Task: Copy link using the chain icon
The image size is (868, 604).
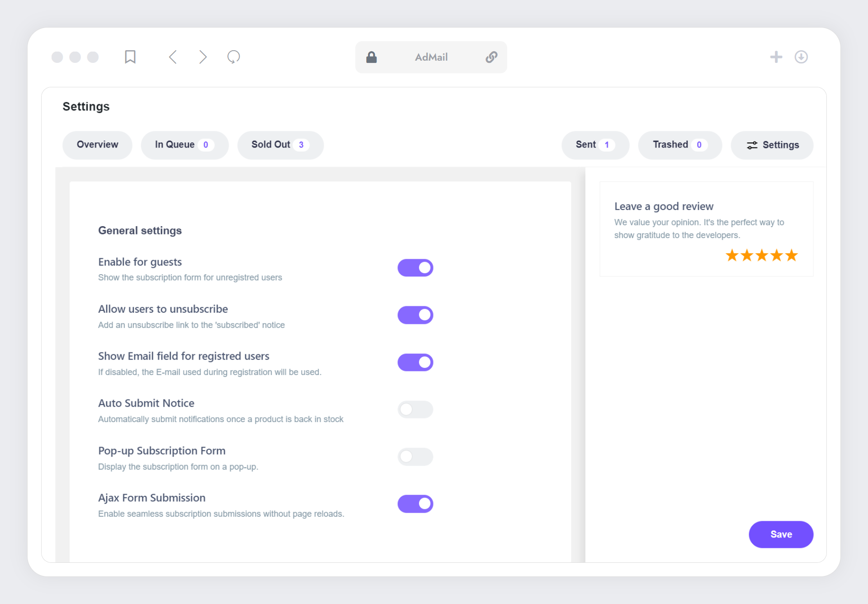Action: pos(491,57)
